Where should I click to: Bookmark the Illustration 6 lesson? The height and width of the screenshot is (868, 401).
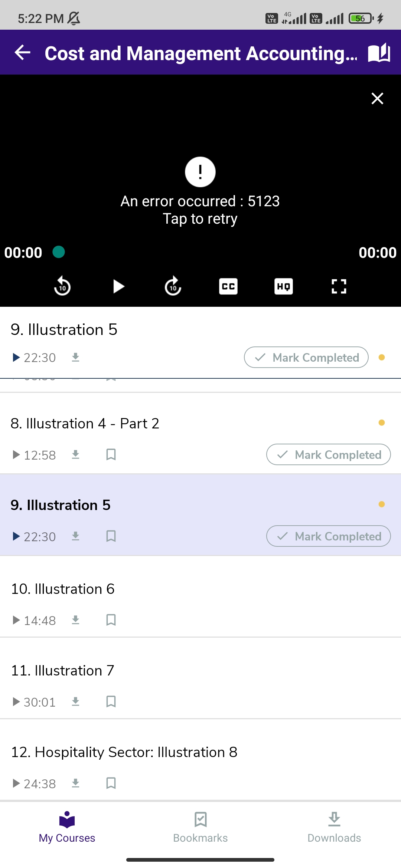(111, 620)
